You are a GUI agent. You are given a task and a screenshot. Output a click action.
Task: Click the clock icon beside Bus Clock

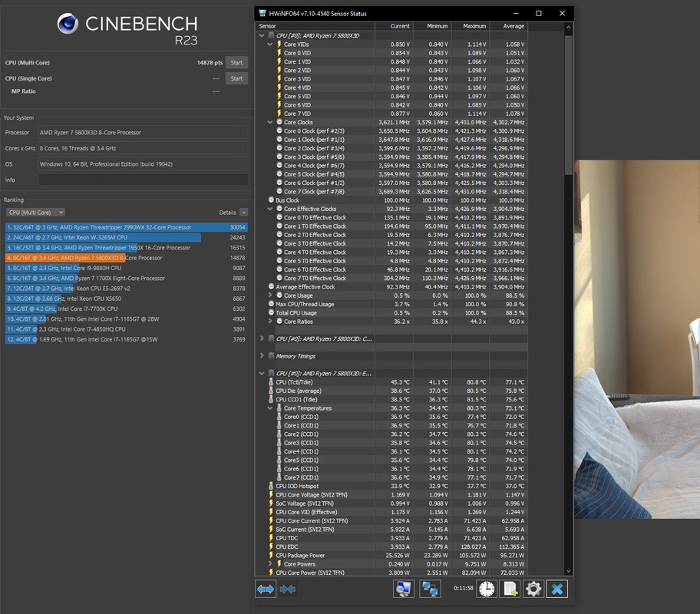pyautogui.click(x=271, y=200)
